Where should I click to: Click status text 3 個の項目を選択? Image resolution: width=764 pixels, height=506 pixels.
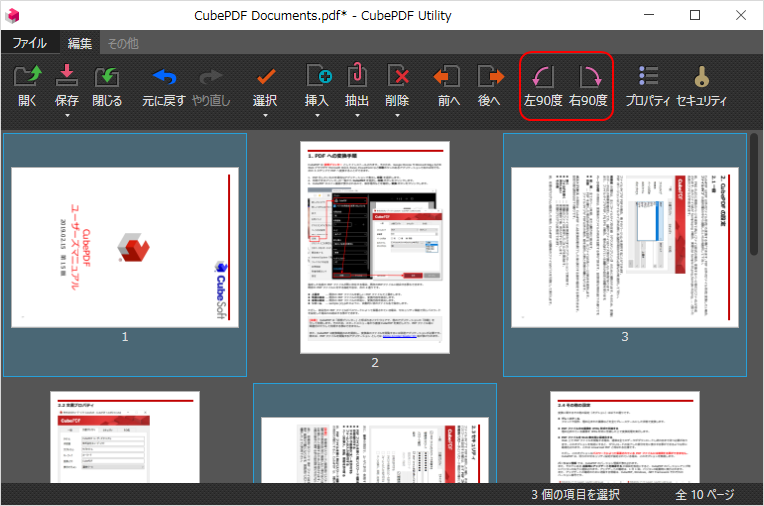click(x=575, y=494)
